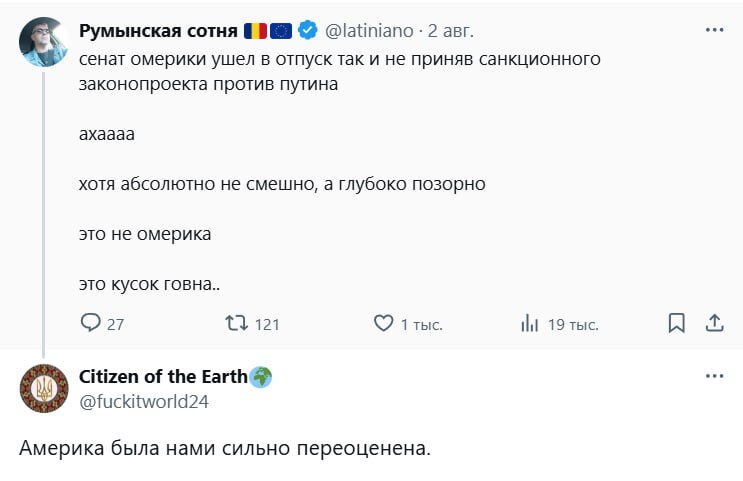Open the more options menu on the top tweet

click(x=714, y=30)
